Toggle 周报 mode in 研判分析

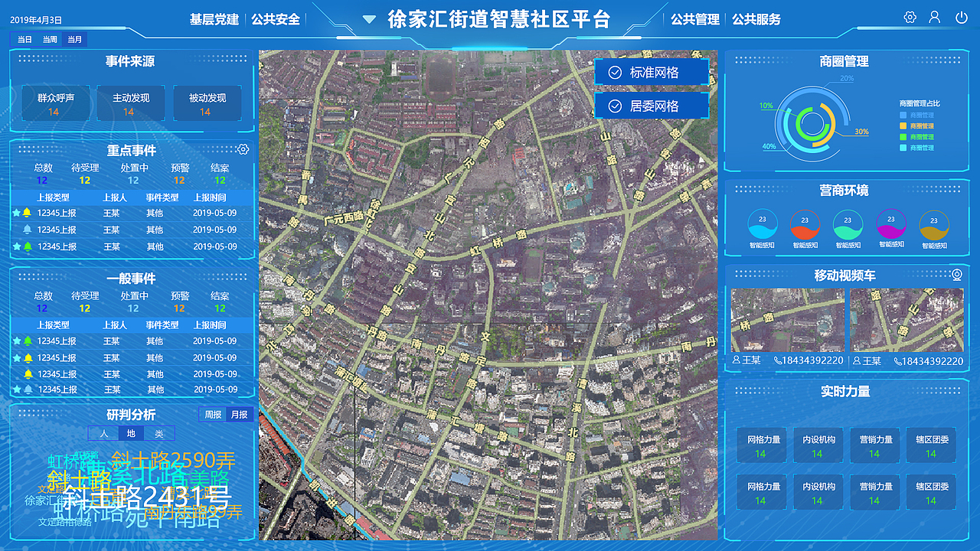211,414
